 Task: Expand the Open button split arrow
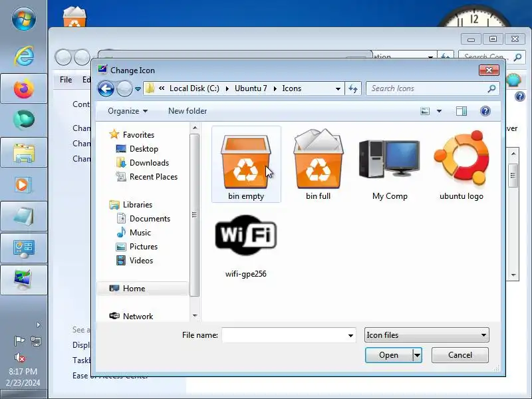[x=418, y=355]
